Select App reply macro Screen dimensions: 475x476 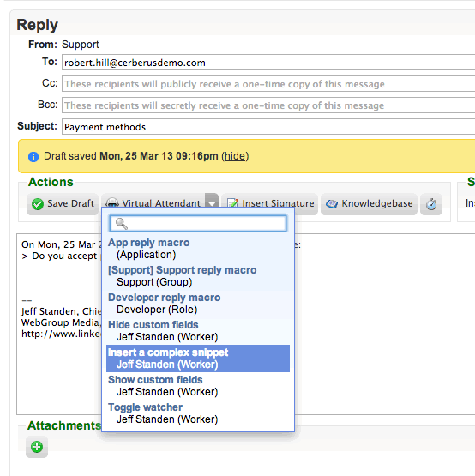(x=198, y=249)
